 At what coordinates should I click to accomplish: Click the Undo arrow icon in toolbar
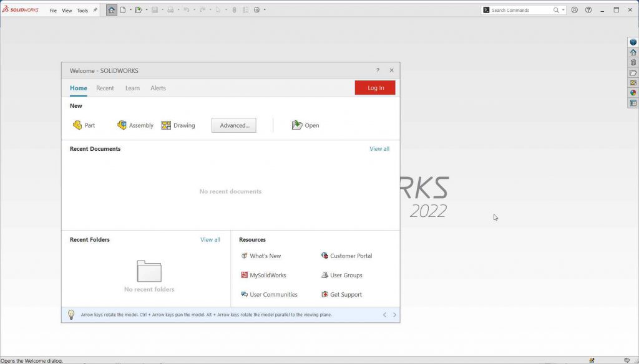click(x=187, y=10)
